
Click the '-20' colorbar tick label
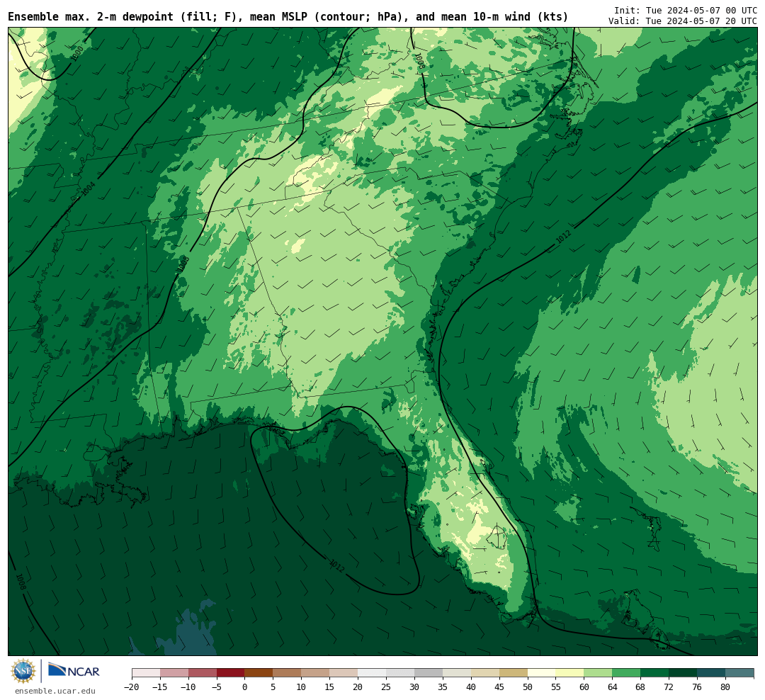pyautogui.click(x=132, y=687)
